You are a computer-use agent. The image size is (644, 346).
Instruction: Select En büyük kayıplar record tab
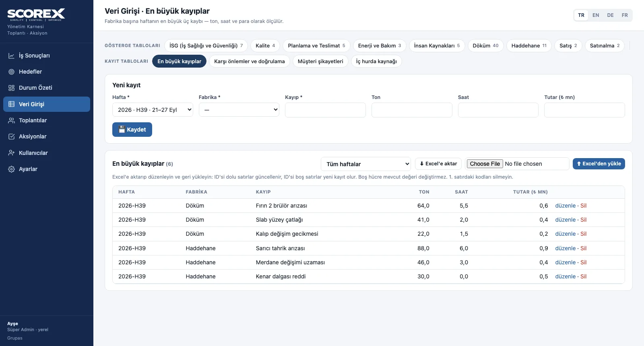[x=180, y=61]
